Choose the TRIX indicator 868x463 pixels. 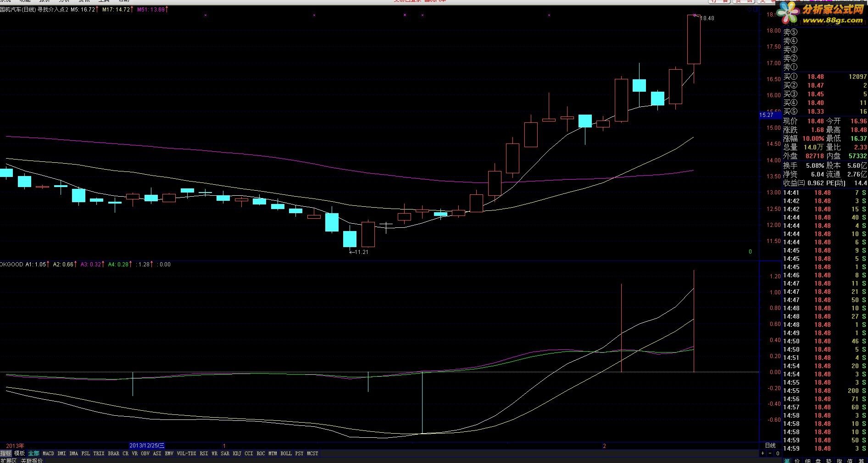pos(99,453)
